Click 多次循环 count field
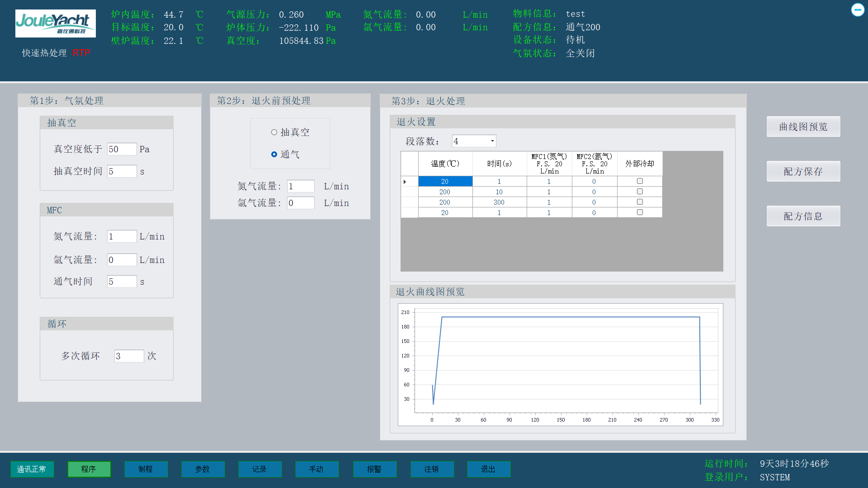This screenshot has height=488, width=868. click(129, 356)
